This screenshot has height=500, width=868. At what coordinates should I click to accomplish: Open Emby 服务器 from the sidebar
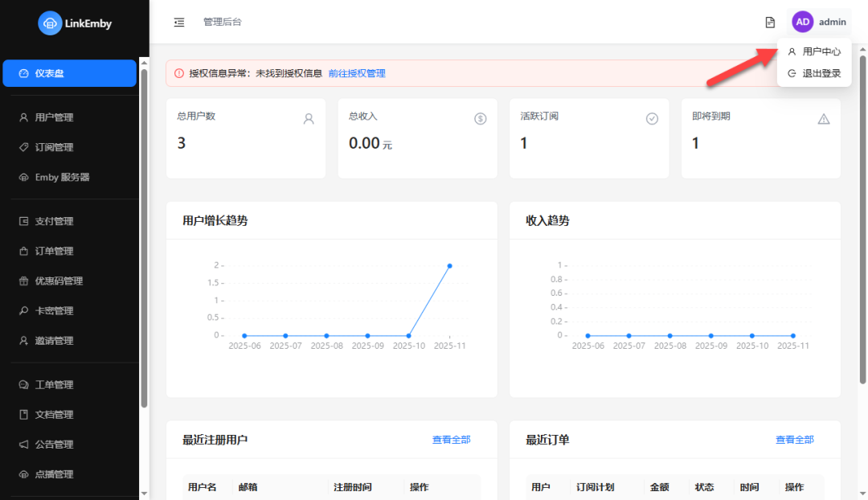point(62,177)
